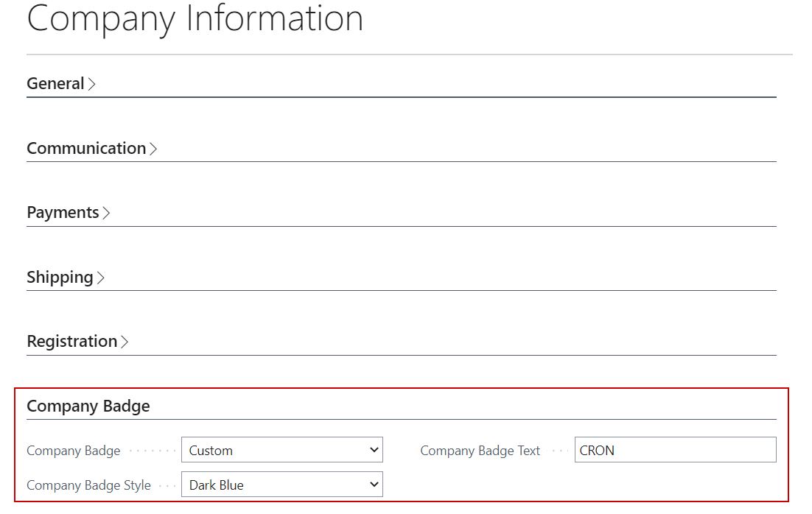Open the Payments section heading

click(x=63, y=213)
